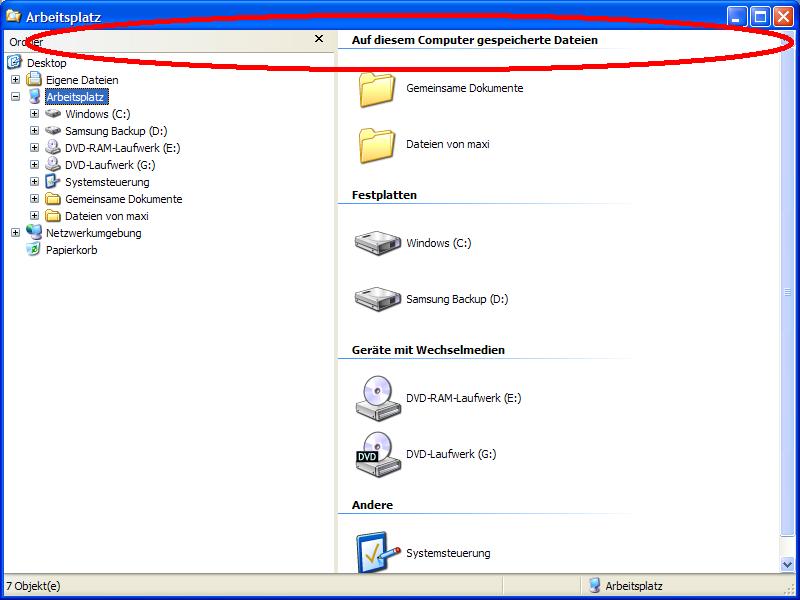Viewport: 800px width, 600px height.
Task: Click Samsung Backup (D:) drive icon in tree
Action: click(53, 131)
